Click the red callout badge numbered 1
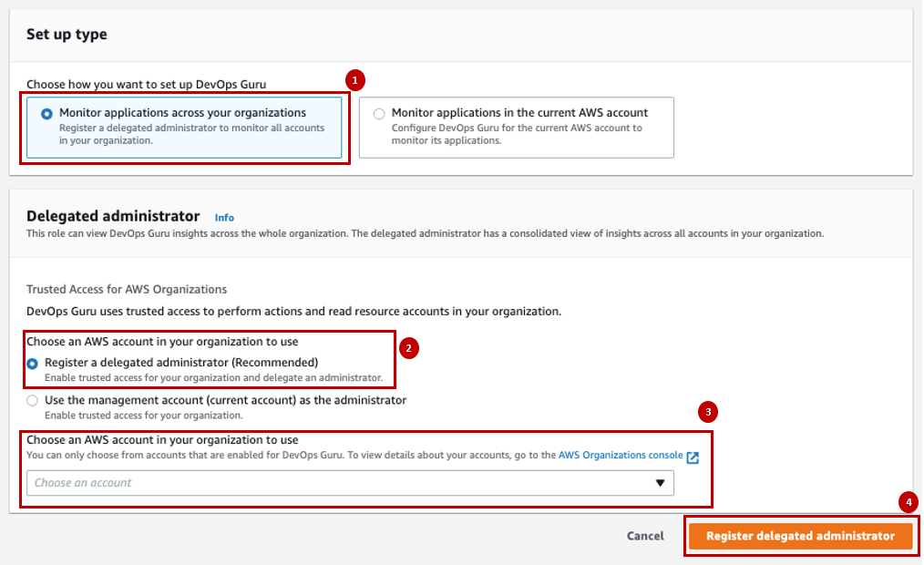This screenshot has height=565, width=924. pyautogui.click(x=354, y=80)
